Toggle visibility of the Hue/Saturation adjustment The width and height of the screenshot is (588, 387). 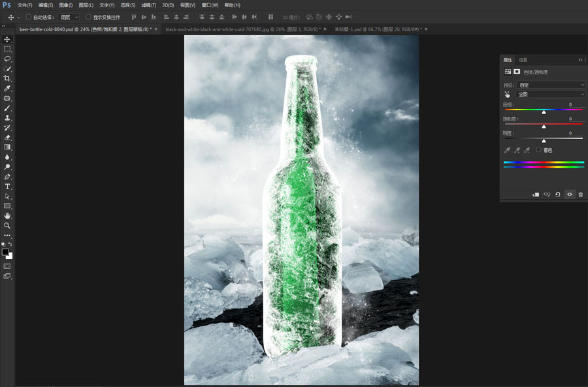pyautogui.click(x=569, y=194)
